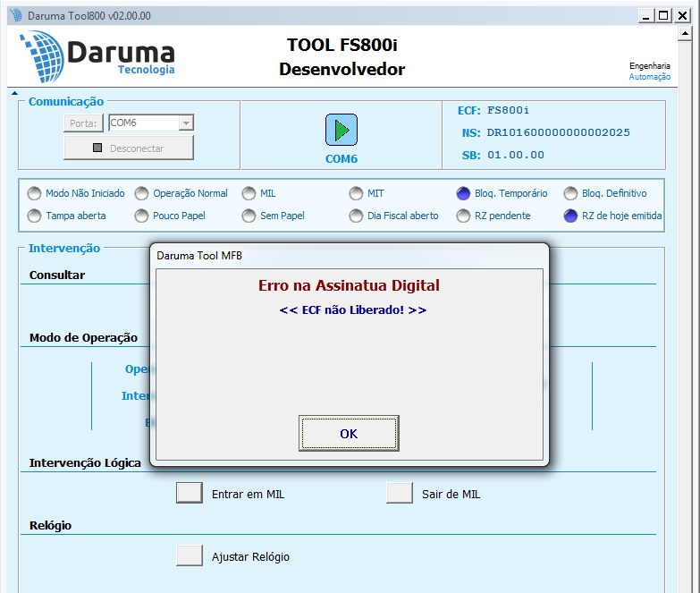The width and height of the screenshot is (700, 593).
Task: Click the ECF não Liberado! text
Action: pyautogui.click(x=352, y=309)
